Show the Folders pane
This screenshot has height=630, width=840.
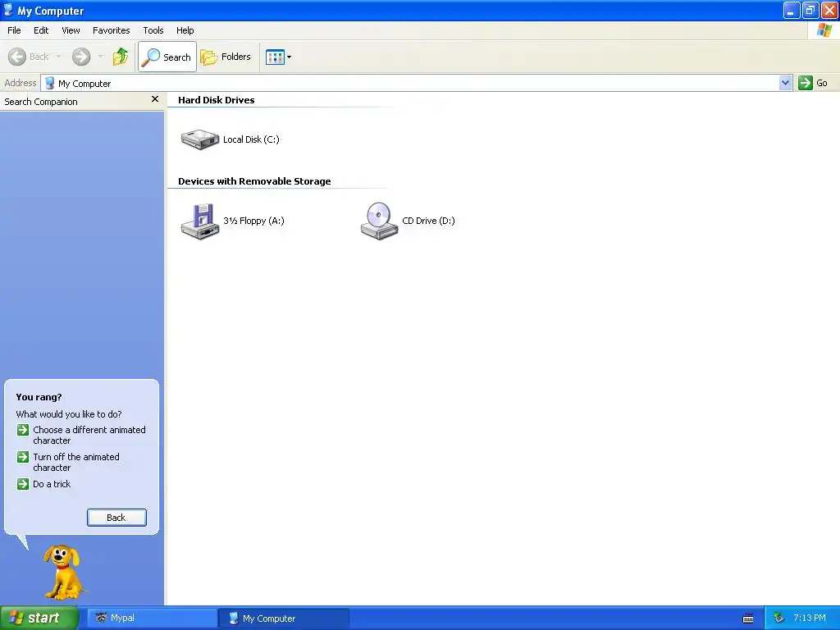tap(226, 57)
